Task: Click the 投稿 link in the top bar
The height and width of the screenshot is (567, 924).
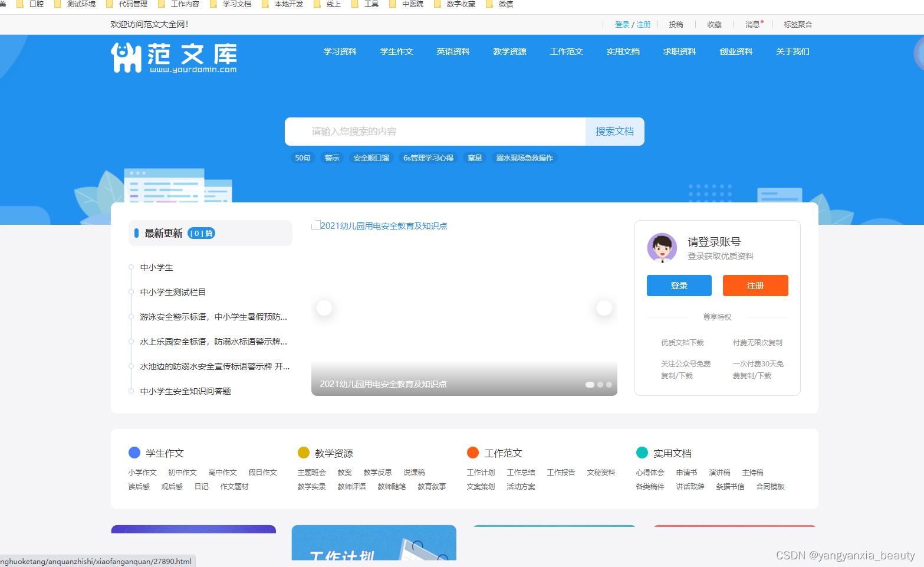Action: click(x=676, y=24)
